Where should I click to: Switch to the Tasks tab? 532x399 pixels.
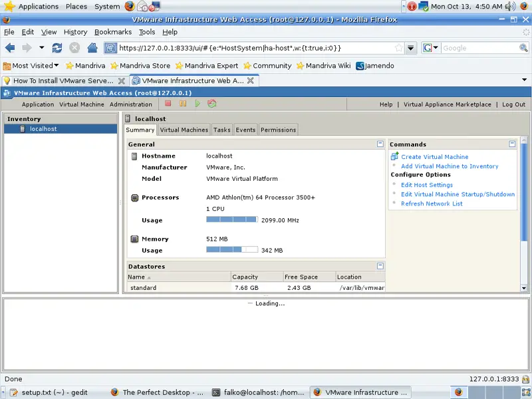coord(222,130)
